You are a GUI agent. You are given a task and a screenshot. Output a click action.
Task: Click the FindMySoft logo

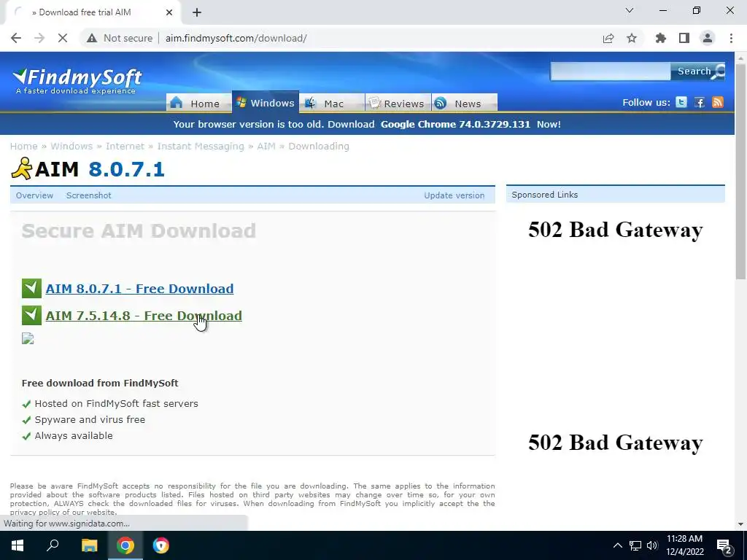[x=77, y=81]
